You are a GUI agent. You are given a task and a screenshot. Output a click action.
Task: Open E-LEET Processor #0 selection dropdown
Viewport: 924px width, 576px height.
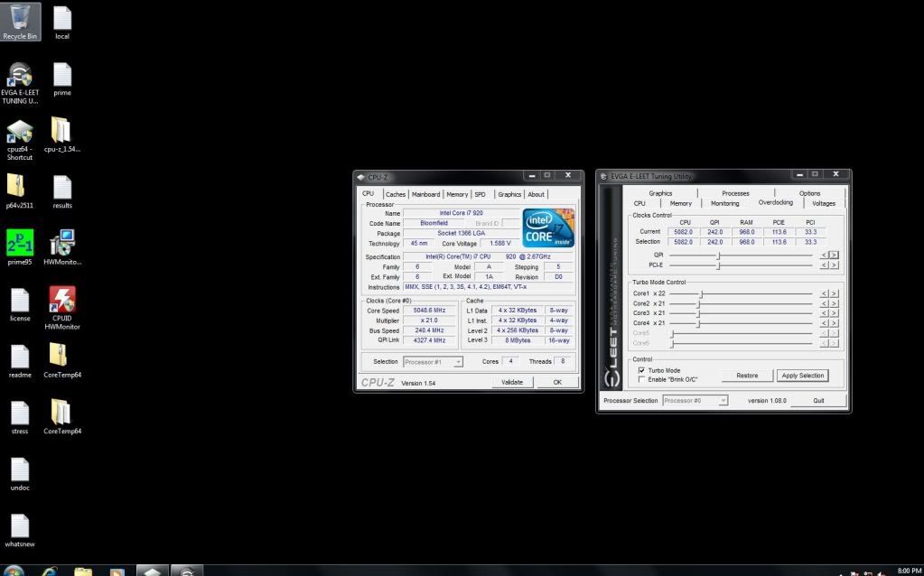695,401
